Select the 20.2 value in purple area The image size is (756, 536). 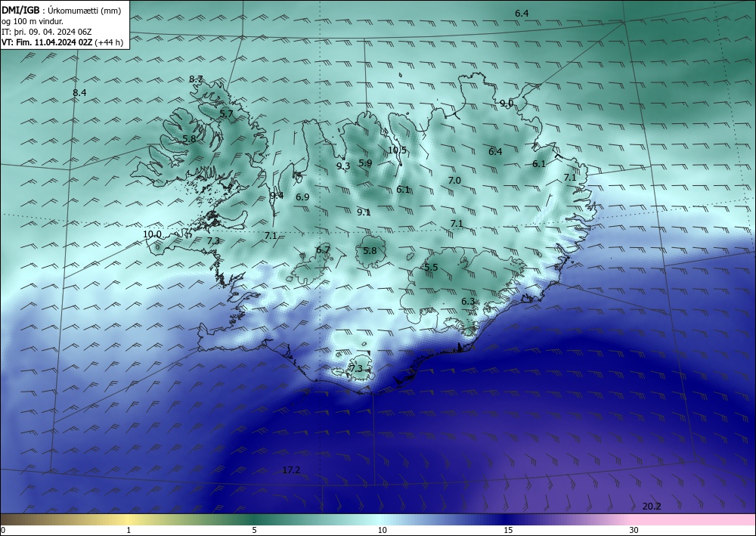[652, 506]
